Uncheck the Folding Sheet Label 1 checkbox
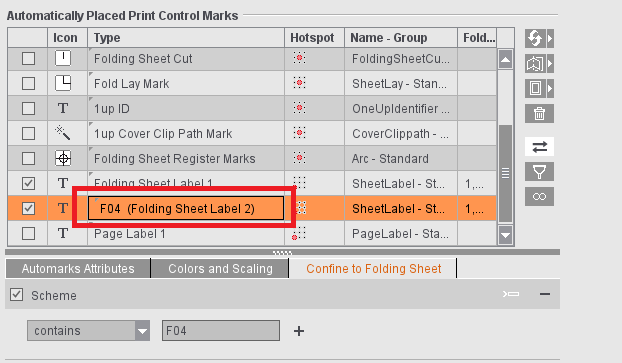622x363 pixels. 28,183
